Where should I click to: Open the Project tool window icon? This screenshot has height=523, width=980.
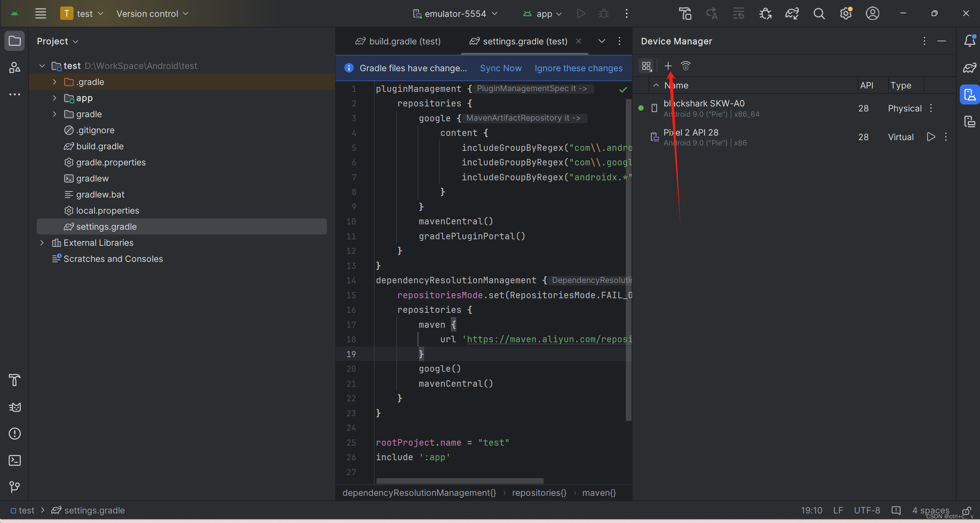click(15, 41)
